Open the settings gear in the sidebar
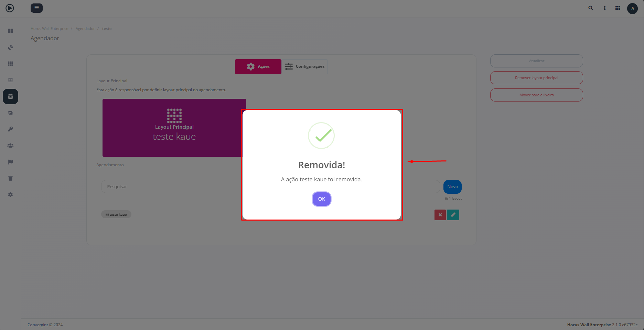Screen dimensions: 644x330 pos(10,195)
